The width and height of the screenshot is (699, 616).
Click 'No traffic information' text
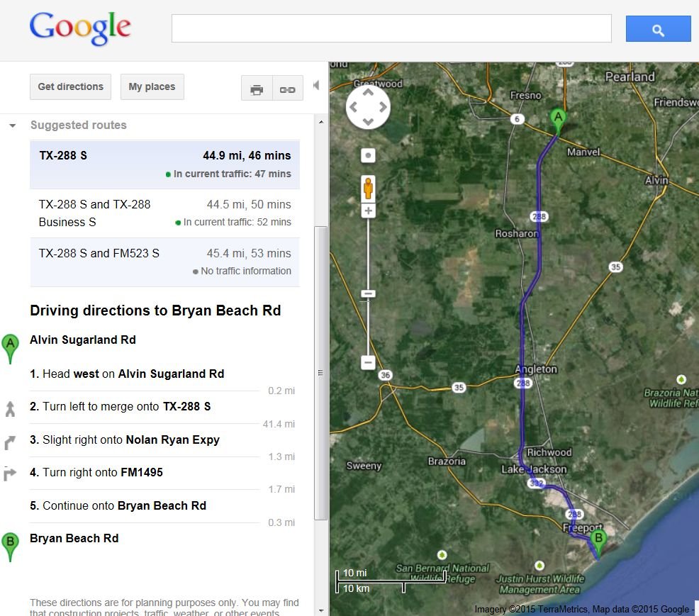(x=245, y=271)
